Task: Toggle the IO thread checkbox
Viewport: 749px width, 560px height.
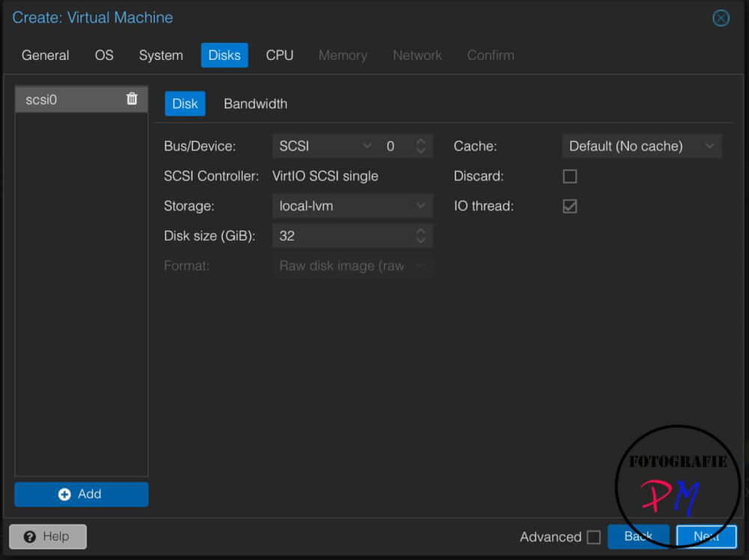Action: tap(570, 206)
